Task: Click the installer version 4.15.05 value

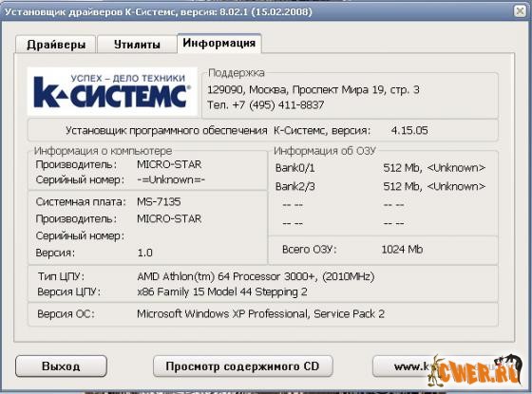Action: [x=409, y=131]
